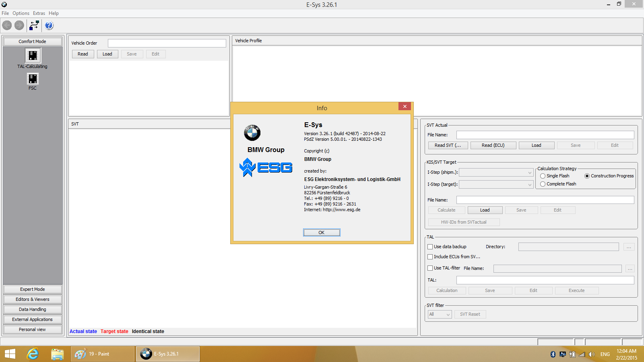Open File Explorer from taskbar

tap(58, 354)
